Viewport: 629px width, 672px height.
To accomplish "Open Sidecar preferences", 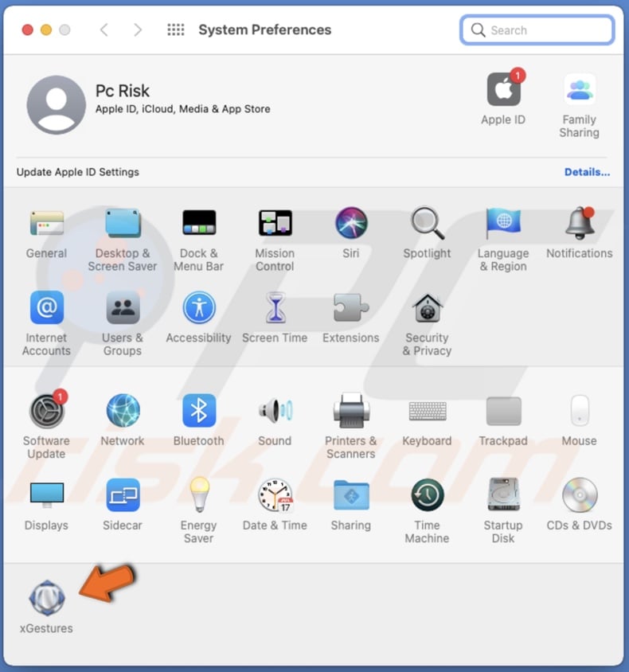I will 123,496.
